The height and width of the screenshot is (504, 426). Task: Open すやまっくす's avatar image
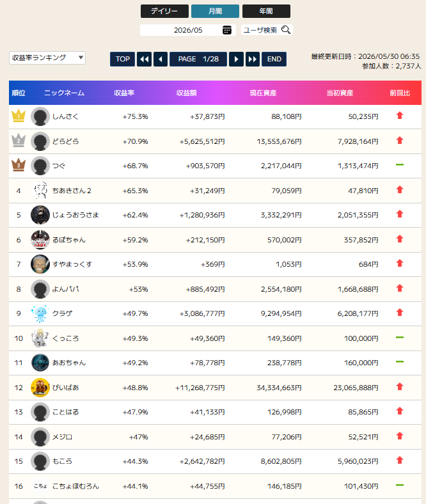(40, 264)
